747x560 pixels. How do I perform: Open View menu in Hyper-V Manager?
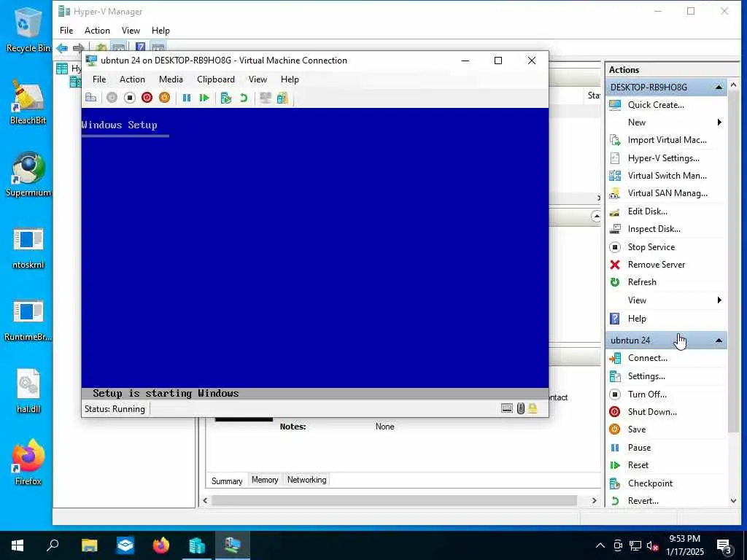tap(131, 31)
